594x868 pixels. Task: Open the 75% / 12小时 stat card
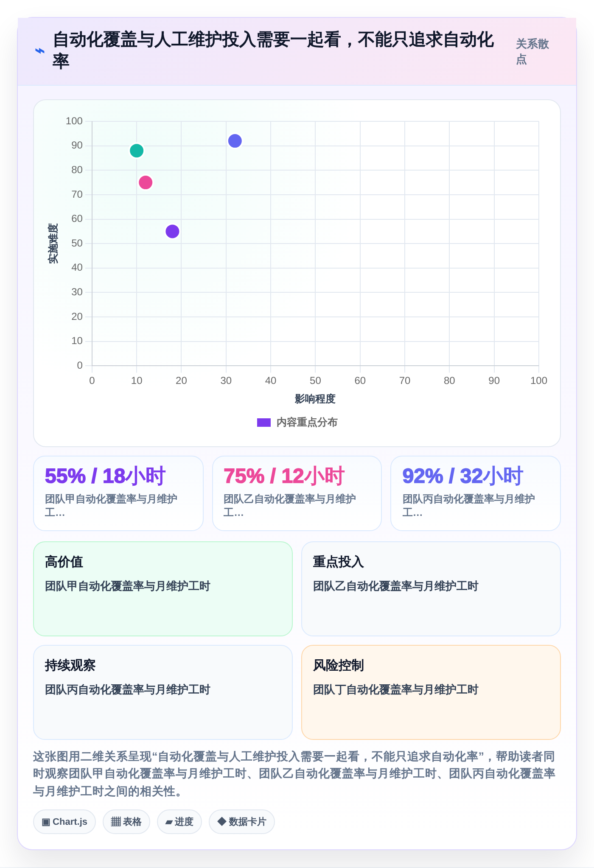tap(297, 493)
